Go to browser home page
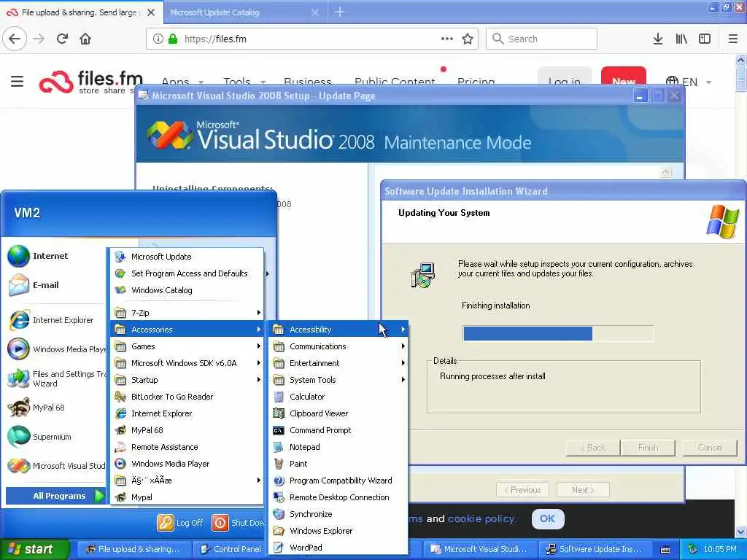747x560 pixels. [x=85, y=39]
